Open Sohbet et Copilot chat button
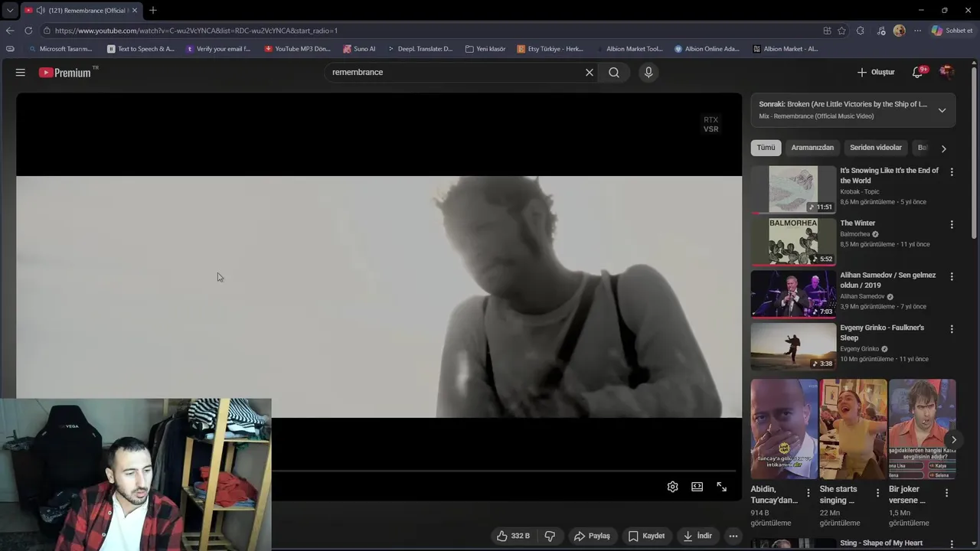 pos(952,31)
